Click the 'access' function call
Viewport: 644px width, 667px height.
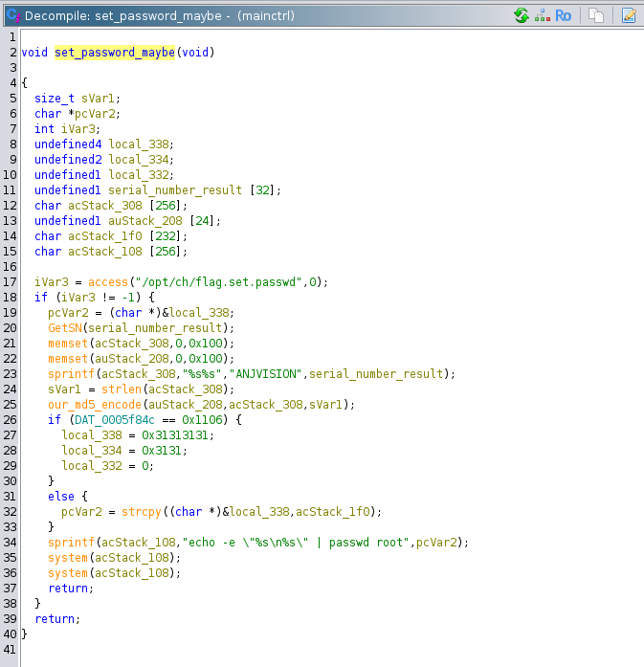coord(108,282)
